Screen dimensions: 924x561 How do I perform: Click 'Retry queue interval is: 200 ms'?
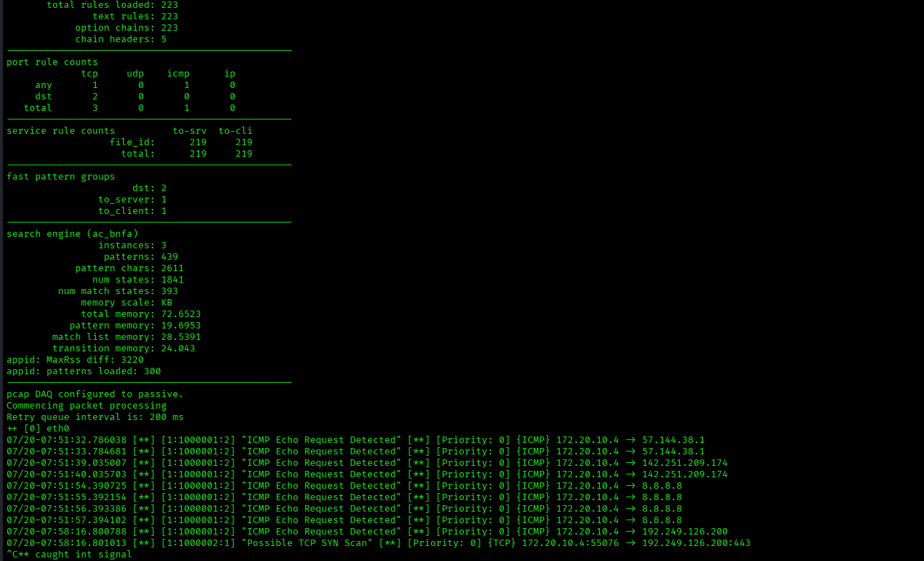tap(95, 417)
